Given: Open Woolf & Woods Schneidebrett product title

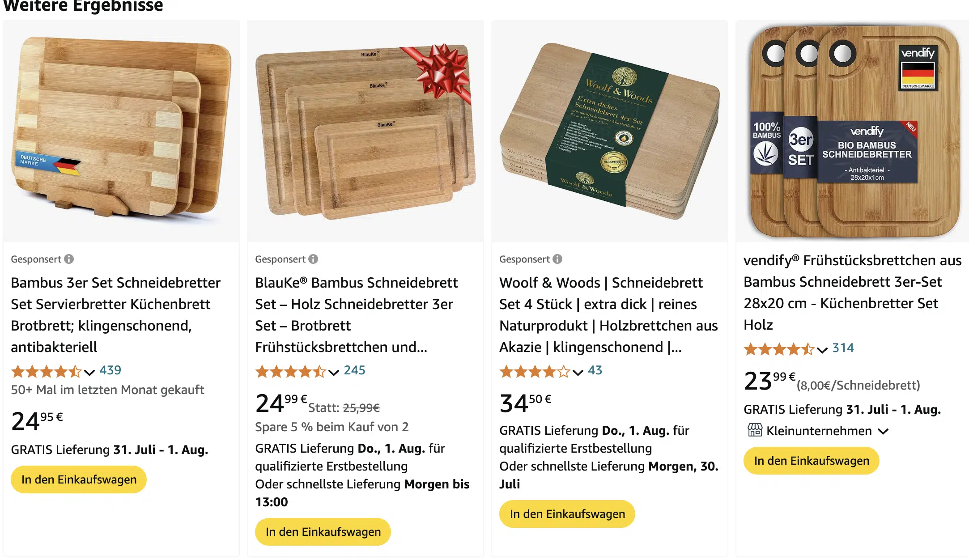Looking at the screenshot, I should [x=608, y=315].
